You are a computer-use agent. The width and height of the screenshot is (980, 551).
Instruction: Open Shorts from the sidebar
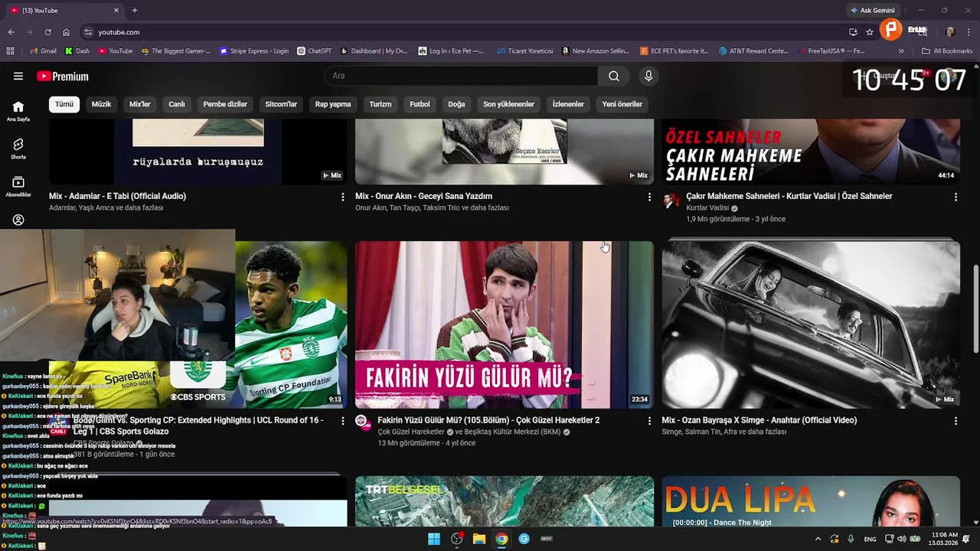coord(18,148)
